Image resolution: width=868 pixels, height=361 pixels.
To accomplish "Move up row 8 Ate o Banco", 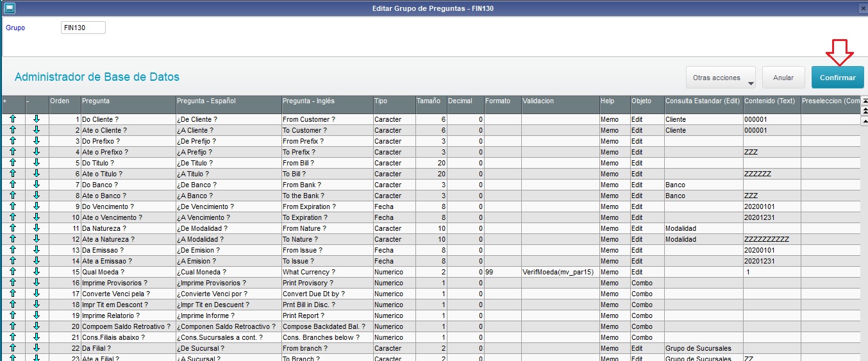I will coord(12,196).
